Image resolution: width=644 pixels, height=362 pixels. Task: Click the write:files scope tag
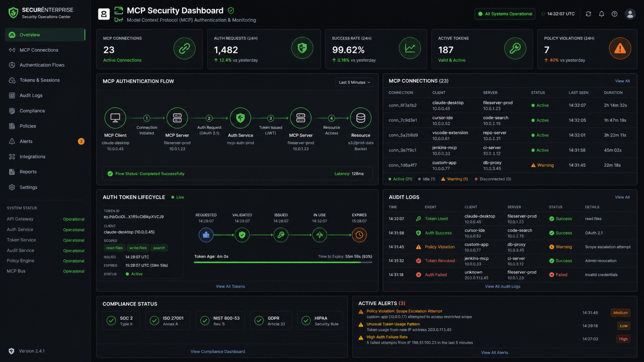(x=138, y=248)
